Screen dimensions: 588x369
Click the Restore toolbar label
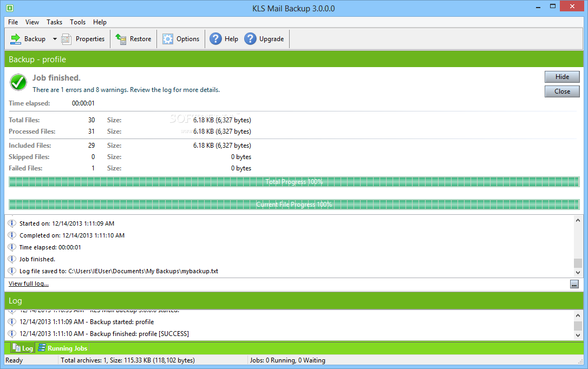[x=140, y=39]
